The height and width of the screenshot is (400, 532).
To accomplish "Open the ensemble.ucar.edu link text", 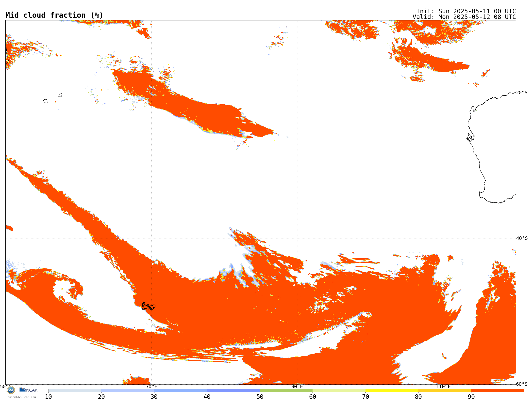I will (22, 397).
